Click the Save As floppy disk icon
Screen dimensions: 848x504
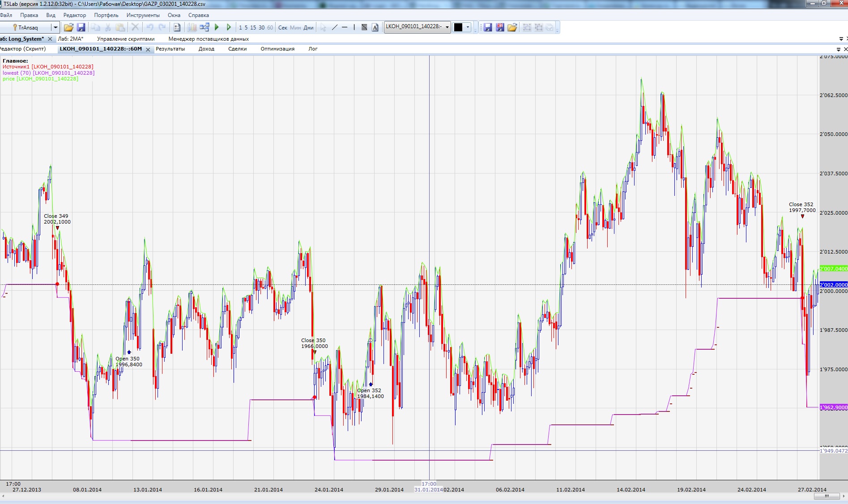click(x=500, y=27)
